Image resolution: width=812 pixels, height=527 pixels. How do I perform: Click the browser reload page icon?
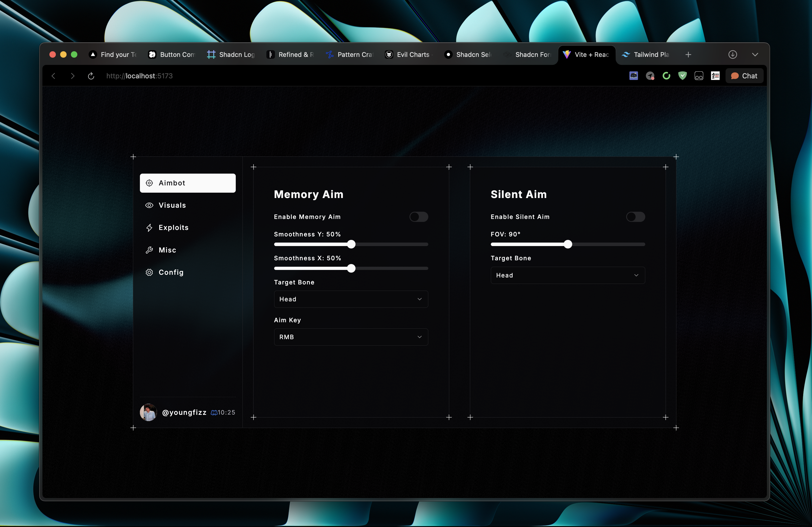(x=91, y=76)
